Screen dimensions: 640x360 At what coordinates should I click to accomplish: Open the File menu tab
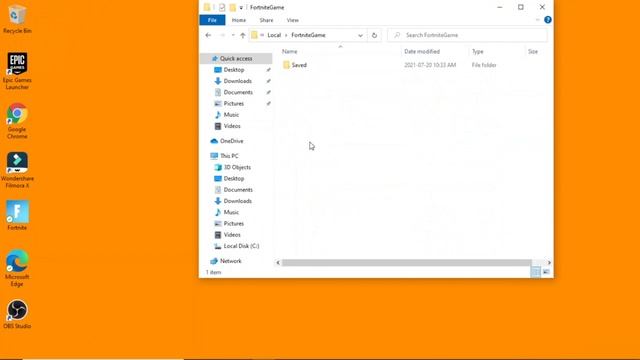[x=212, y=20]
